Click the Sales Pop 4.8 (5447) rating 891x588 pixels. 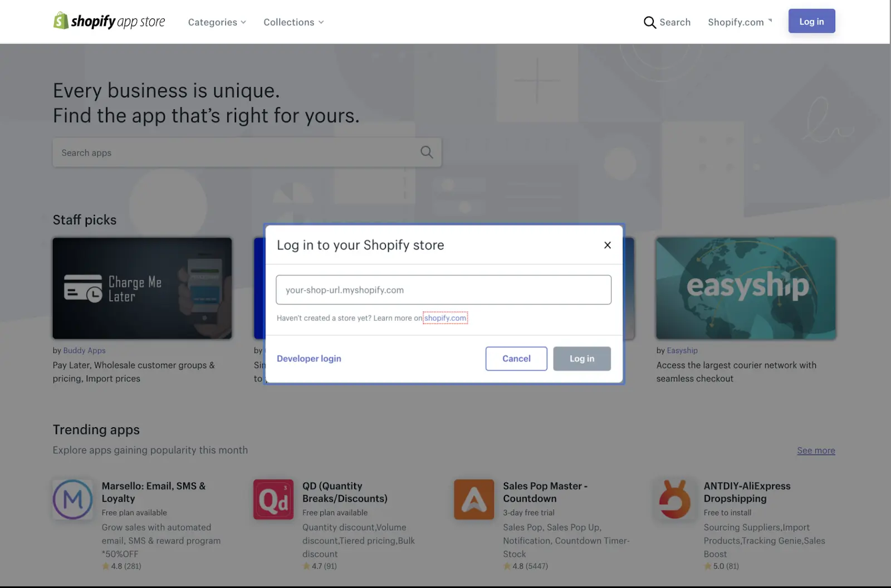point(526,566)
